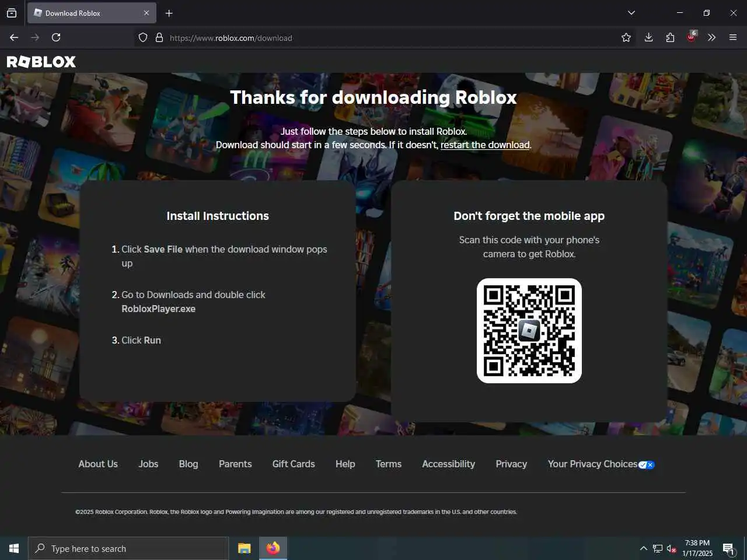
Task: Click the forward navigation arrow
Action: point(35,37)
